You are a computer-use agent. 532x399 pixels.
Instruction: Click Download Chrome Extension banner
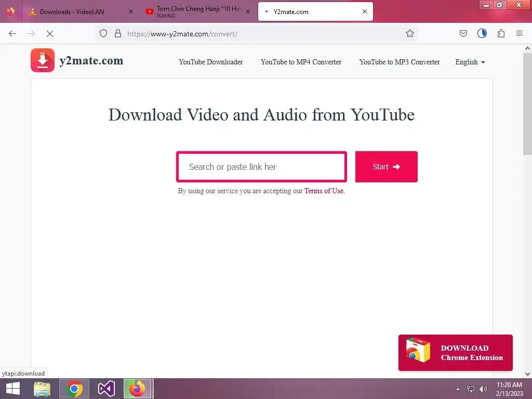pyautogui.click(x=455, y=353)
